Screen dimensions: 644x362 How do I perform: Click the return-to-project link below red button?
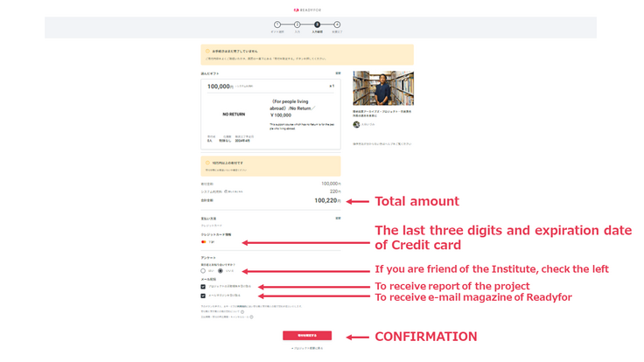(307, 349)
